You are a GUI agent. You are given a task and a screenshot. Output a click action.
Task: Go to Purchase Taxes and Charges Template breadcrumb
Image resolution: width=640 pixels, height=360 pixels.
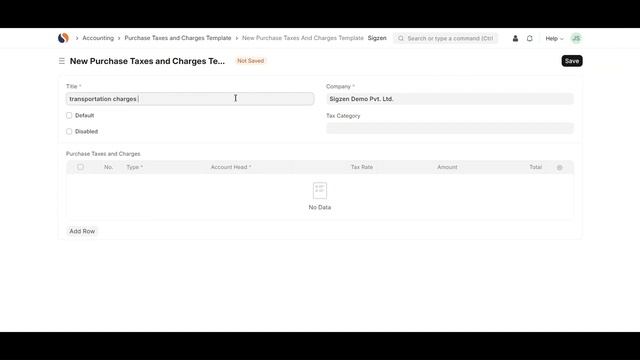[178, 38]
